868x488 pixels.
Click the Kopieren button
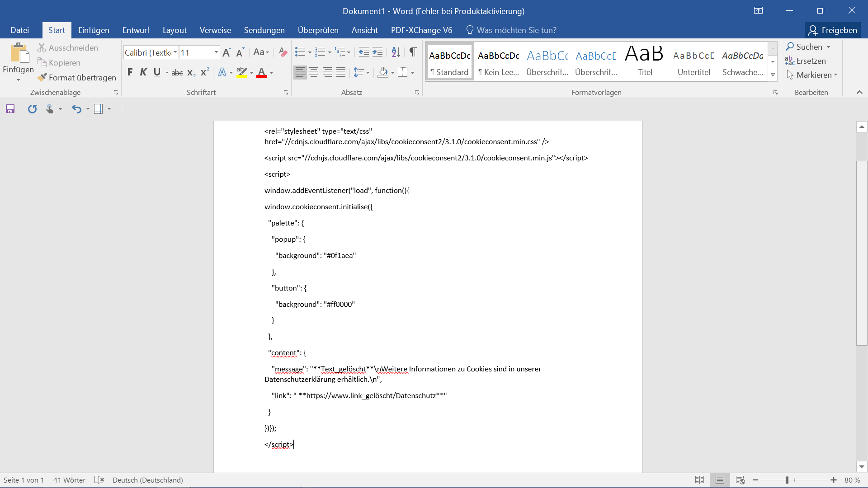(x=59, y=63)
